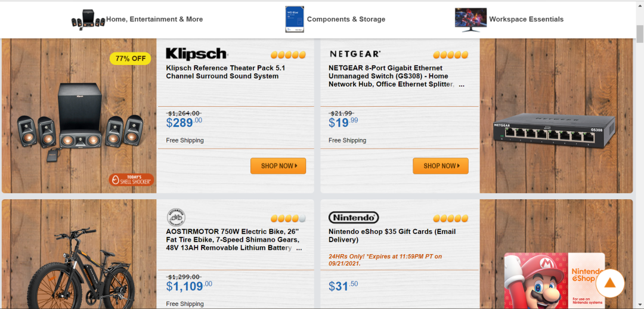This screenshot has width=644, height=309.
Task: Click SHOP NOW for NETGEAR switch
Action: [440, 166]
